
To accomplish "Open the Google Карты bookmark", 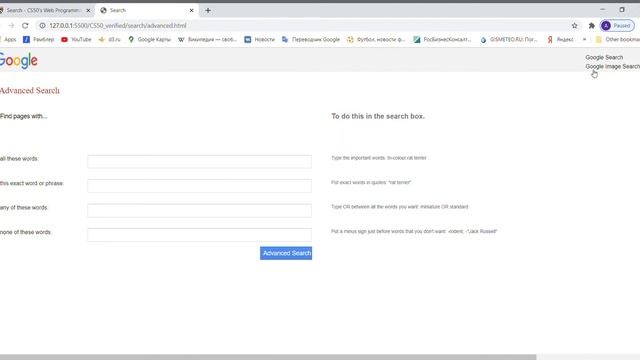I will point(149,40).
